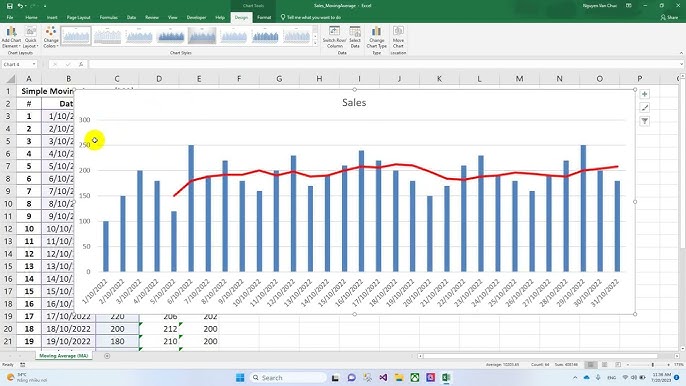The height and width of the screenshot is (386, 686).
Task: Switch to Page Layout view in status bar
Action: (604, 365)
